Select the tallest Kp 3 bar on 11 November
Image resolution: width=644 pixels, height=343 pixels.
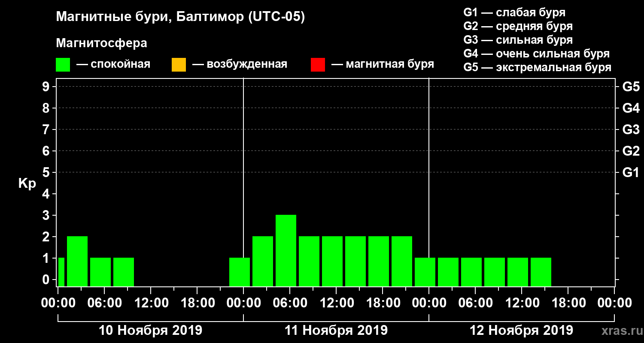286,250
